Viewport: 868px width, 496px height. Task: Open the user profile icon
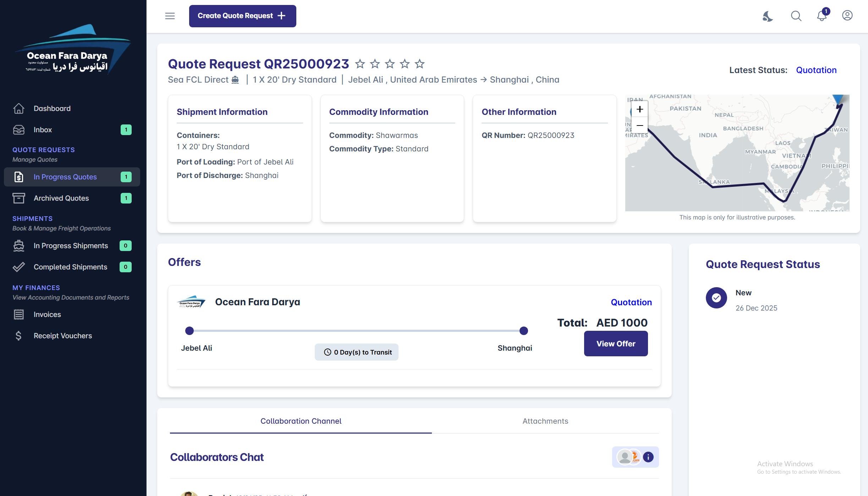[847, 16]
